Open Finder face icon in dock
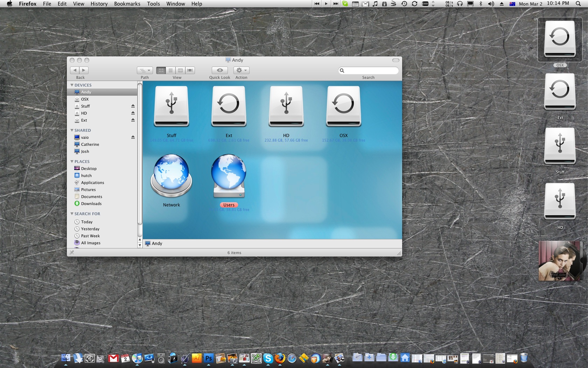 click(66, 358)
